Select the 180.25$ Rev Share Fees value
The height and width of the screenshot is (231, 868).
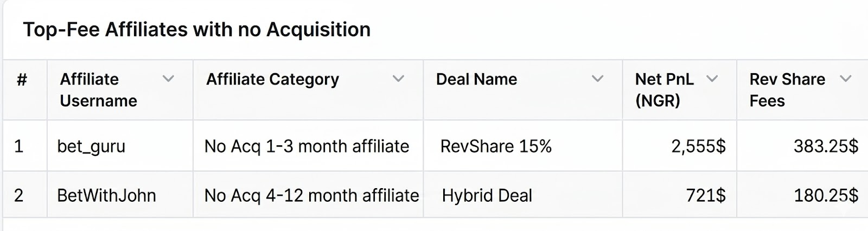pyautogui.click(x=826, y=195)
